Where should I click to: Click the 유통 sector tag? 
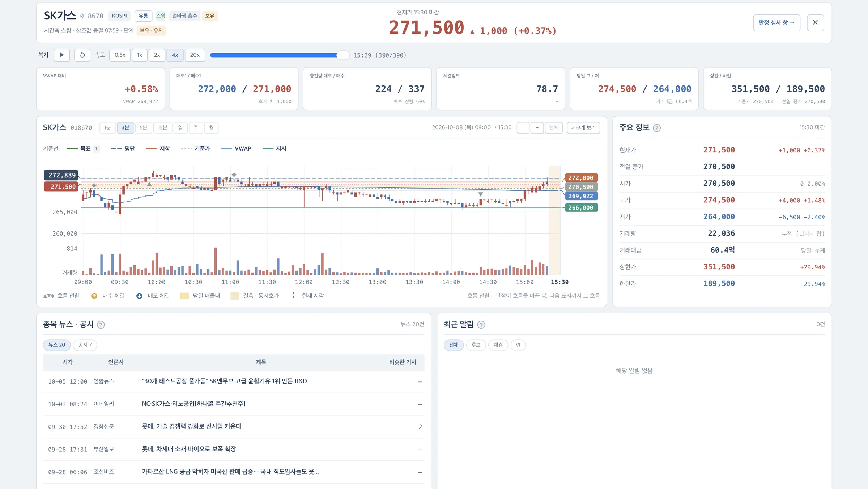pyautogui.click(x=143, y=16)
